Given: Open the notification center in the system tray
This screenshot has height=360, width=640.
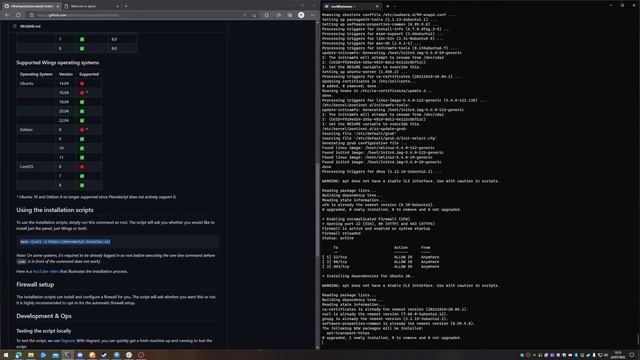Looking at the screenshot, I should pyautogui.click(x=632, y=355).
